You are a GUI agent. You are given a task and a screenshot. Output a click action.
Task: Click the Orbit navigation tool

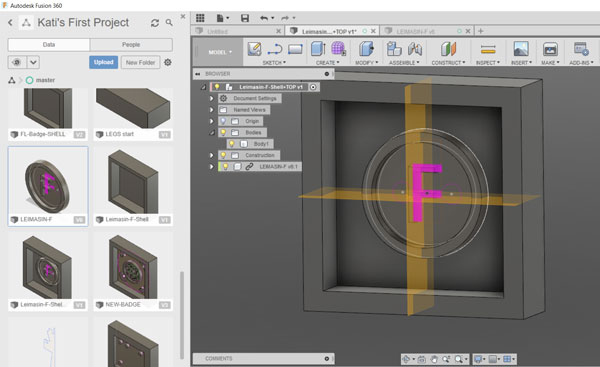pos(407,359)
